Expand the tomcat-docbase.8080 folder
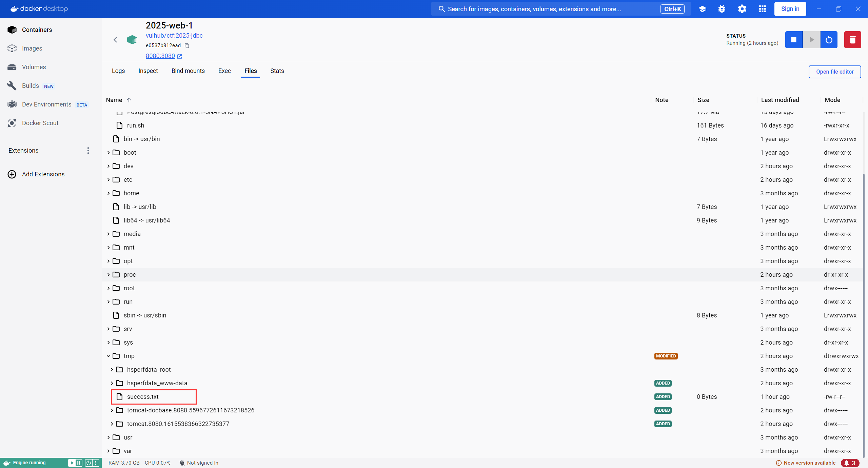 coord(112,410)
